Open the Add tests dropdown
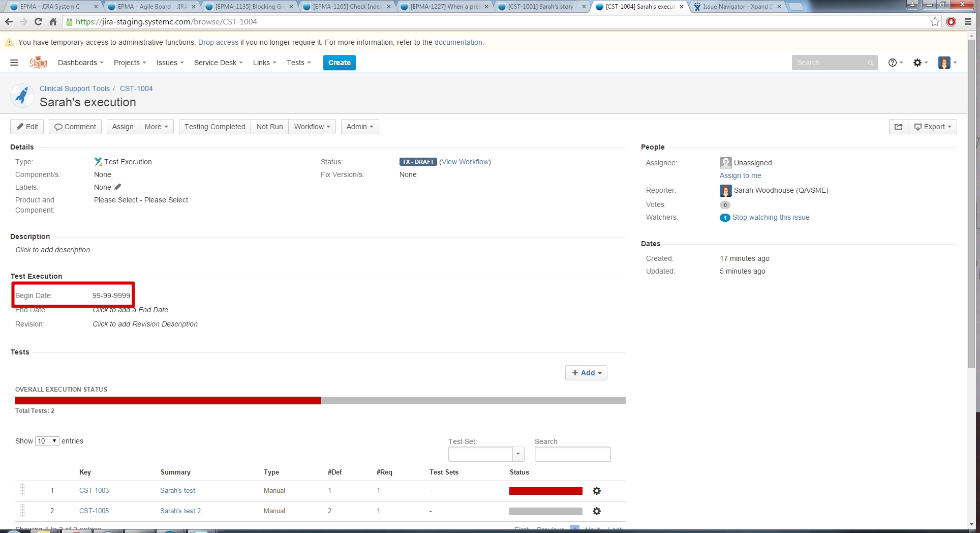Viewport: 980px width, 533px height. pos(586,373)
